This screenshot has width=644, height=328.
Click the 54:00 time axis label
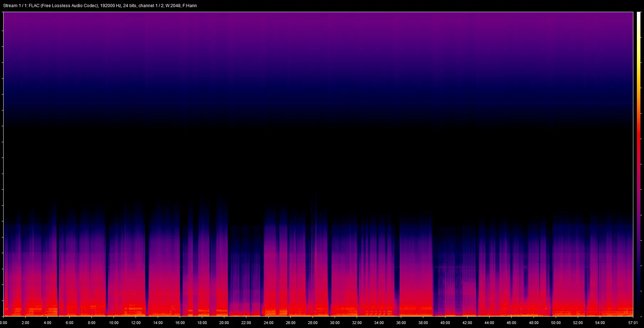pyautogui.click(x=600, y=323)
